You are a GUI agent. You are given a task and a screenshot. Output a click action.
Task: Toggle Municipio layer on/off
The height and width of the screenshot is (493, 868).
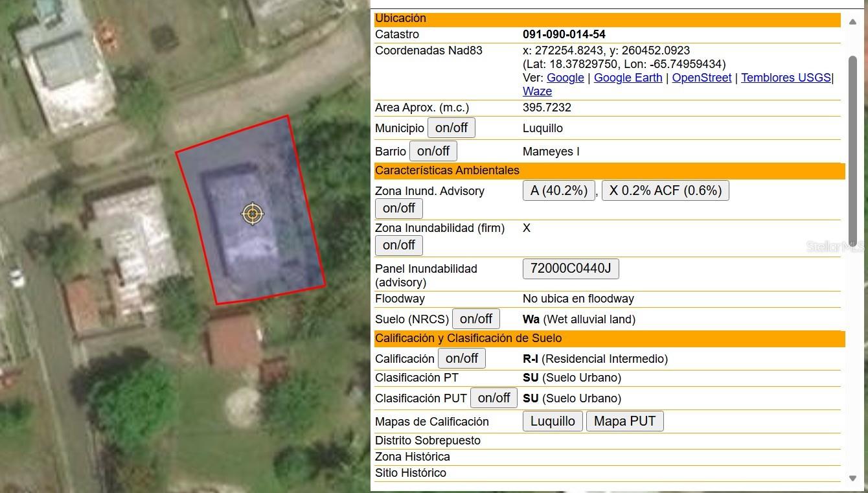(451, 128)
